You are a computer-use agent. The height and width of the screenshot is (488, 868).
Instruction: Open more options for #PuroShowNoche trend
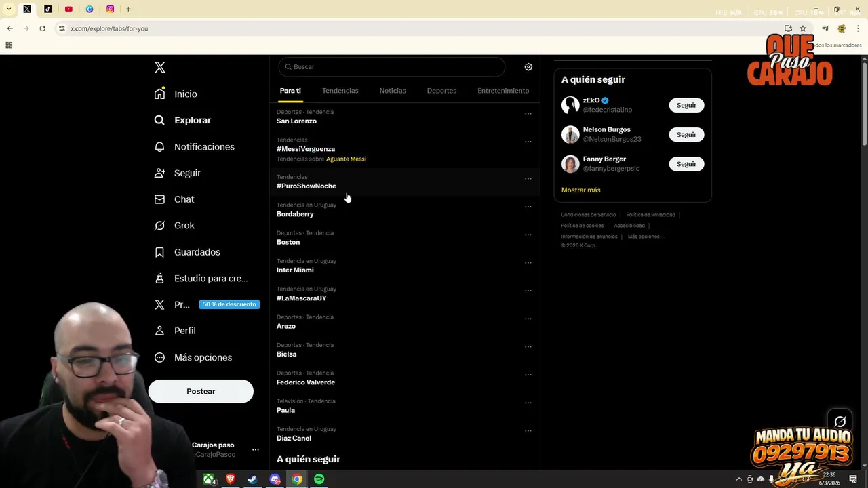click(528, 179)
